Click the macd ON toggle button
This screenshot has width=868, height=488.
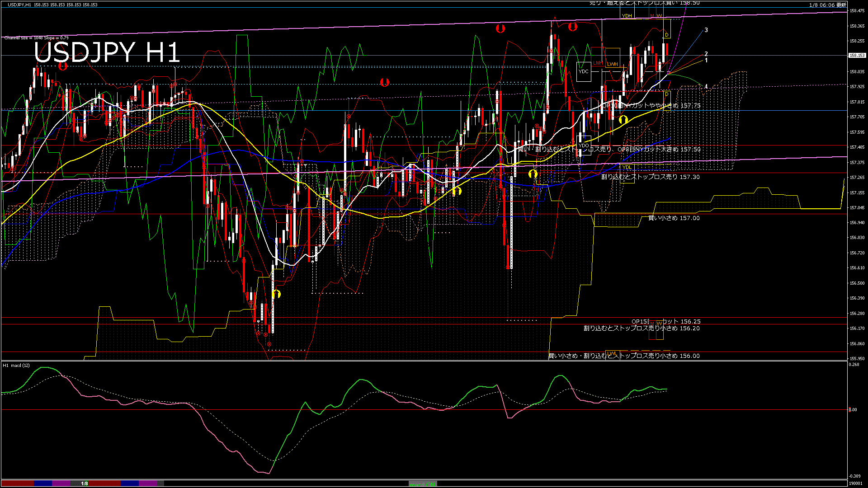tap(423, 484)
